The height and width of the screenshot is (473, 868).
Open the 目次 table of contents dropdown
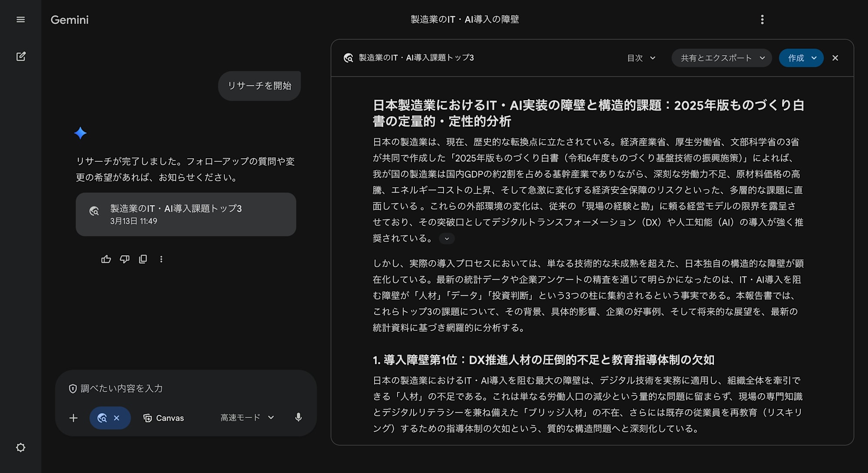coord(641,58)
